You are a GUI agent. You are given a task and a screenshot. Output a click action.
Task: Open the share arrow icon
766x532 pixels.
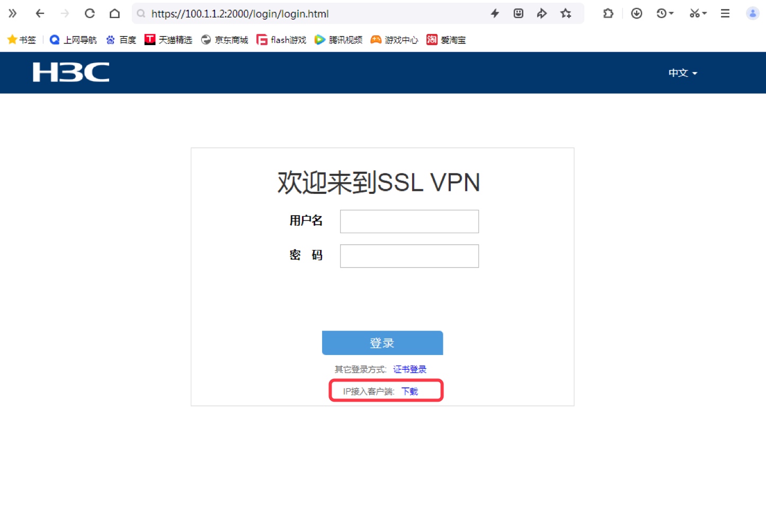541,14
